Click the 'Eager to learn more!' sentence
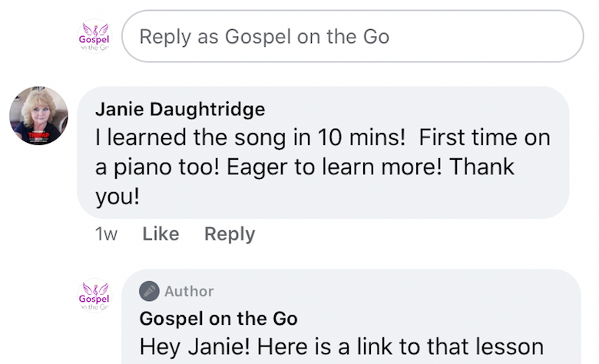 pos(334,167)
